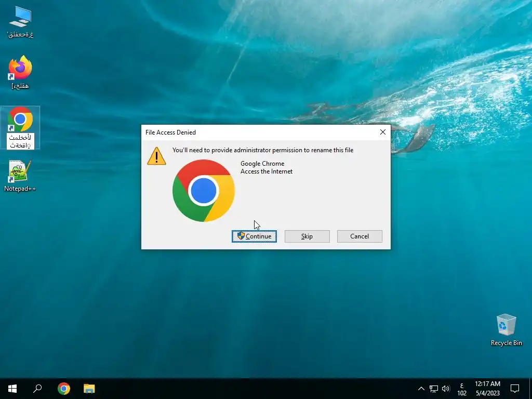Open network status tray icon
This screenshot has width=532, height=399.
click(x=434, y=389)
